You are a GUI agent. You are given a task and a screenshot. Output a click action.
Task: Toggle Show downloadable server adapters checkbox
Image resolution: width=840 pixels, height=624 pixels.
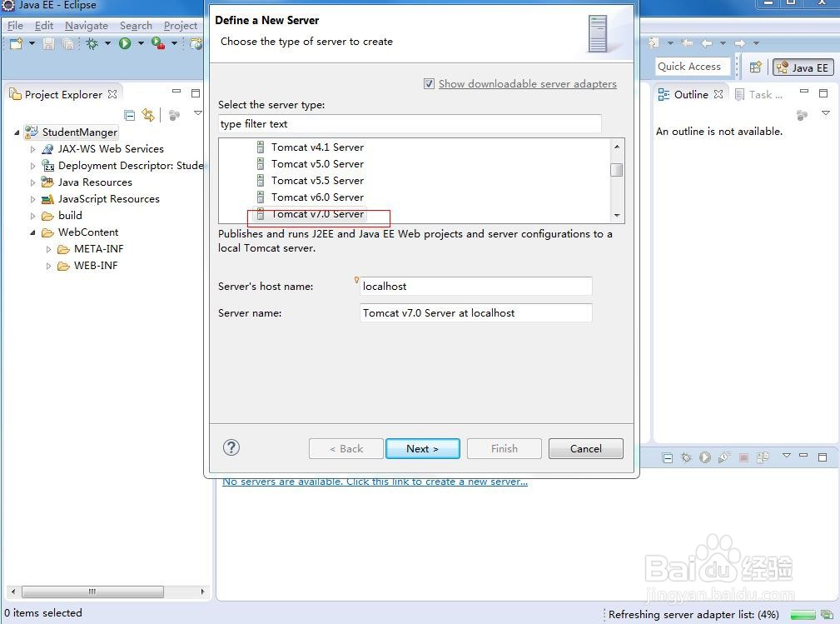tap(429, 83)
